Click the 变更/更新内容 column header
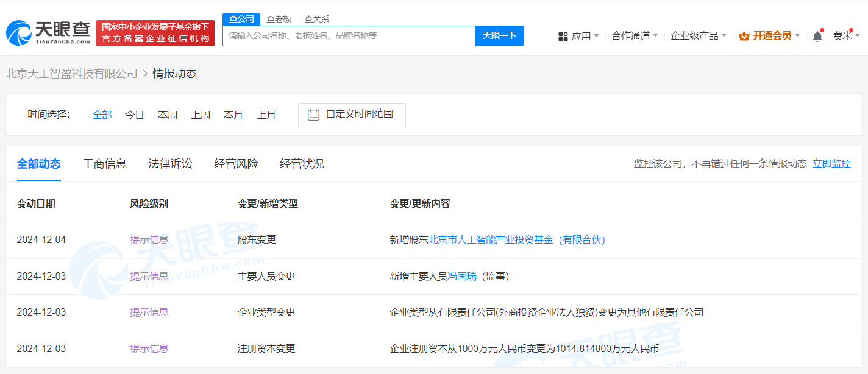Viewport: 868px width, 374px height. point(420,203)
